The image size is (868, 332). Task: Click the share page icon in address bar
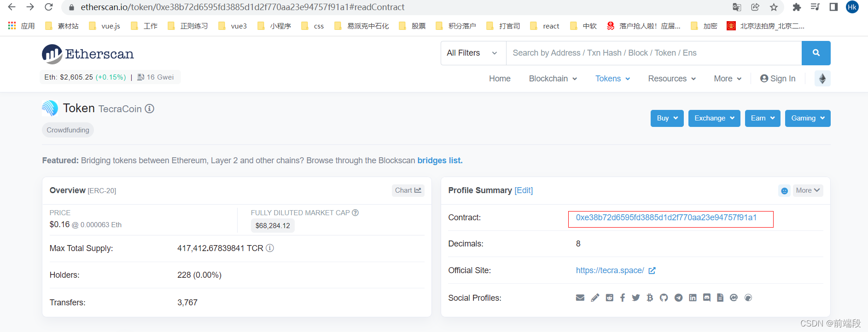click(755, 7)
